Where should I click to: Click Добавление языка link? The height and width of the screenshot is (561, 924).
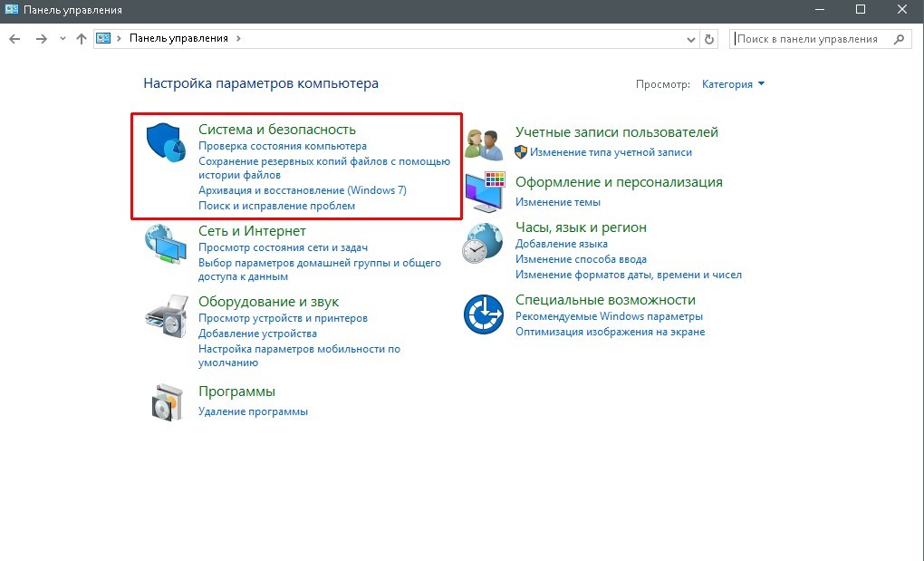coord(561,244)
